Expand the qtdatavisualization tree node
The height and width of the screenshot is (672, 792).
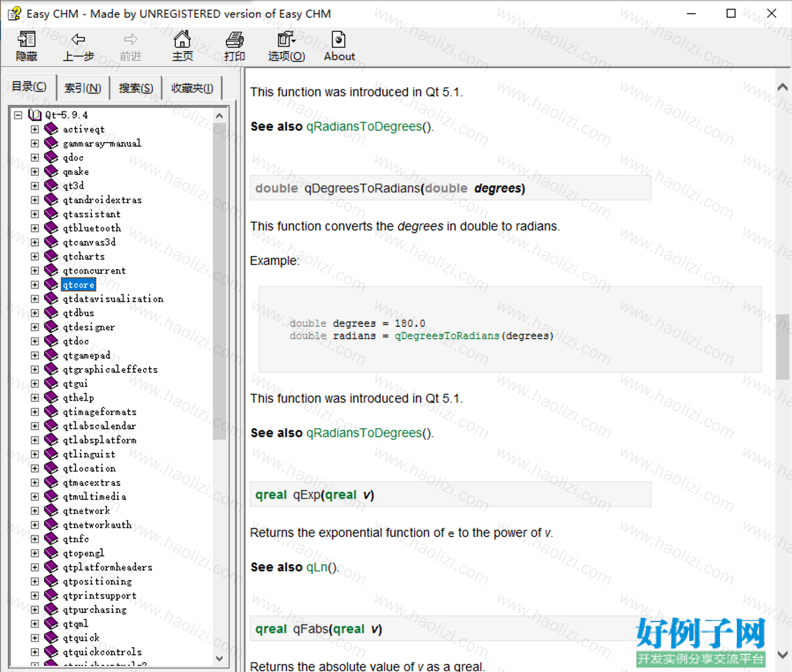click(x=35, y=299)
